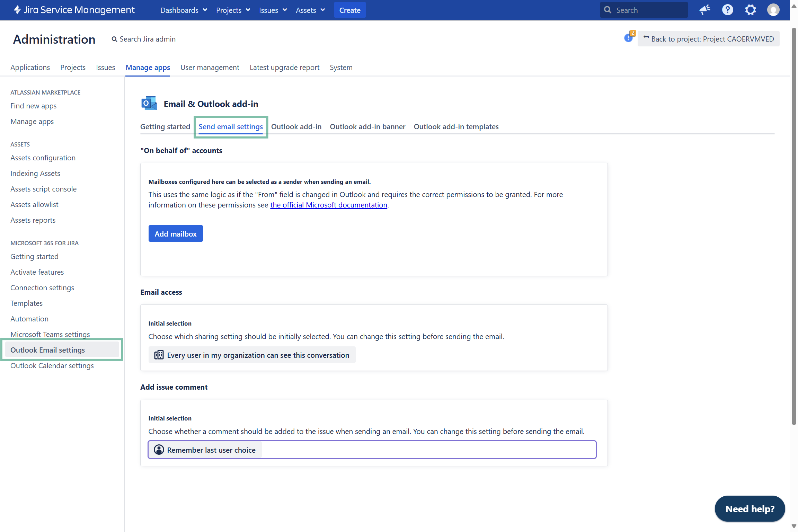This screenshot has width=798, height=532.
Task: Open the feedback megaphone icon
Action: (x=704, y=10)
